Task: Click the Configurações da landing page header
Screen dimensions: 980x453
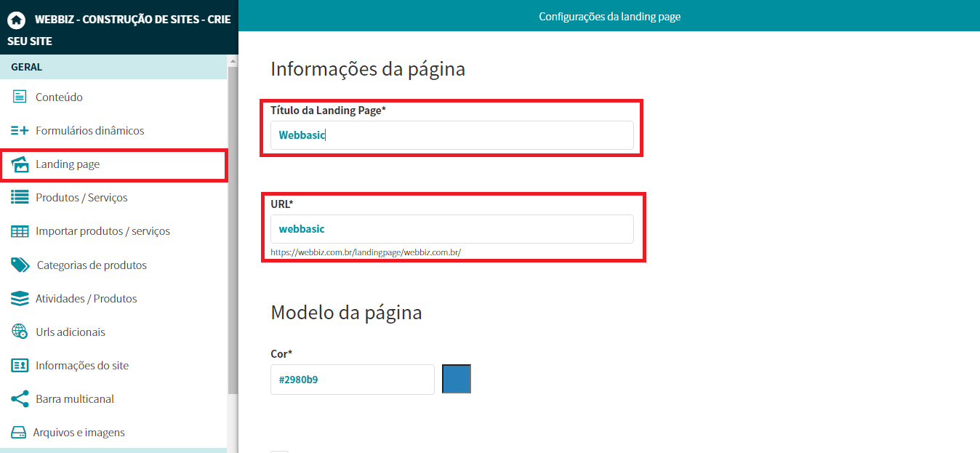Action: 609,16
